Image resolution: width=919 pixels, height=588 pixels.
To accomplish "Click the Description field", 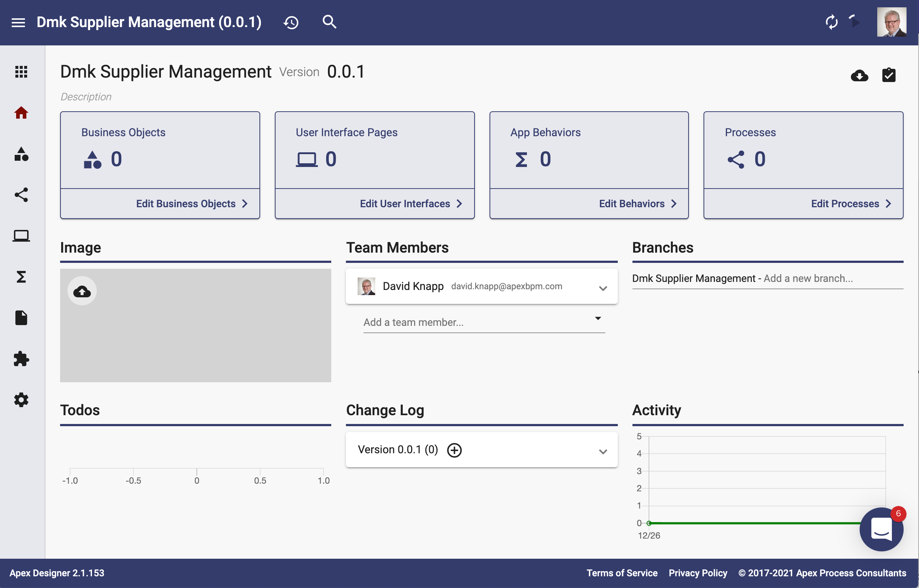I will point(86,97).
